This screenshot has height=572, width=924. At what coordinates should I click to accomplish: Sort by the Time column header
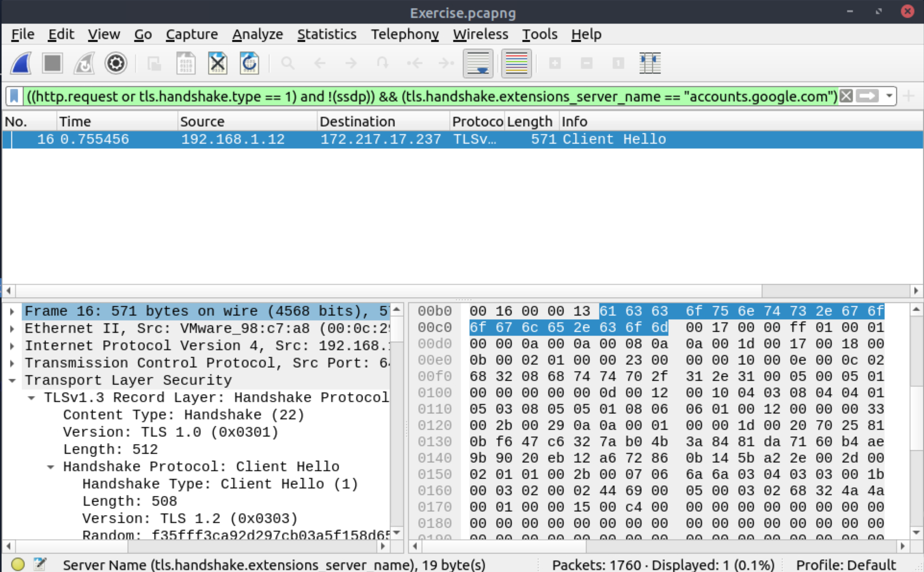coord(117,121)
